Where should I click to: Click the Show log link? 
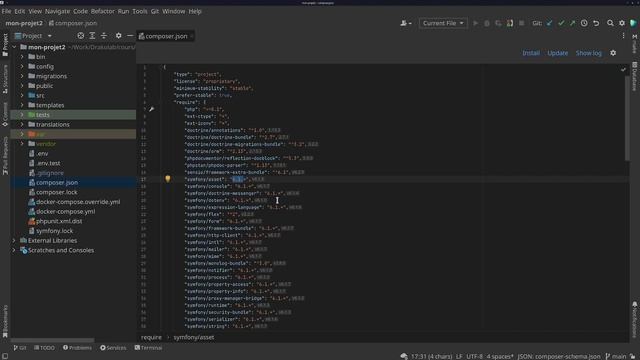click(588, 53)
